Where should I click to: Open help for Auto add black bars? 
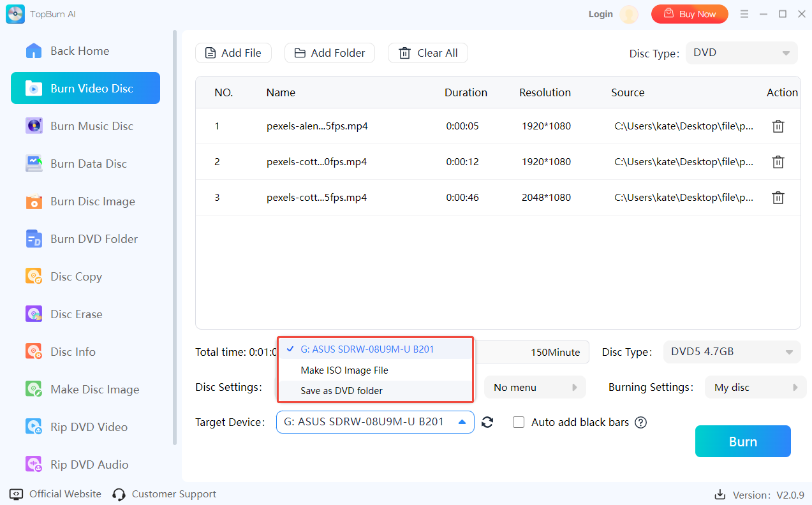tap(641, 422)
